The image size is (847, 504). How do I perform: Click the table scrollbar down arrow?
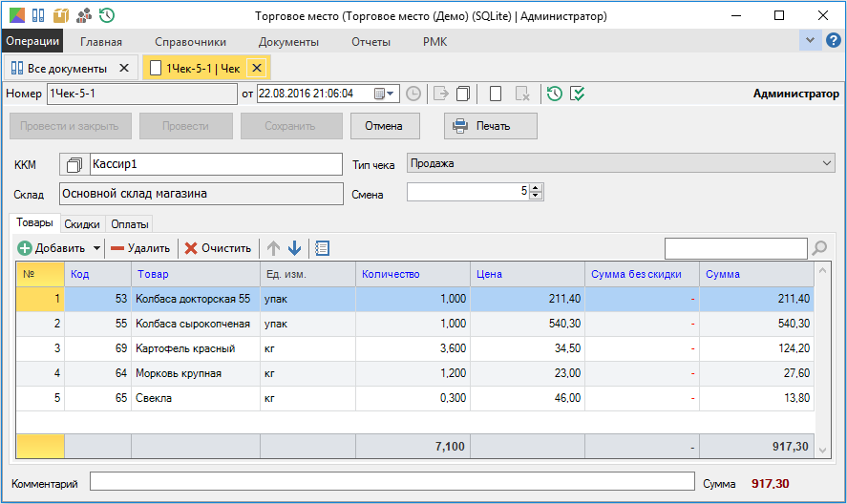[x=823, y=450]
